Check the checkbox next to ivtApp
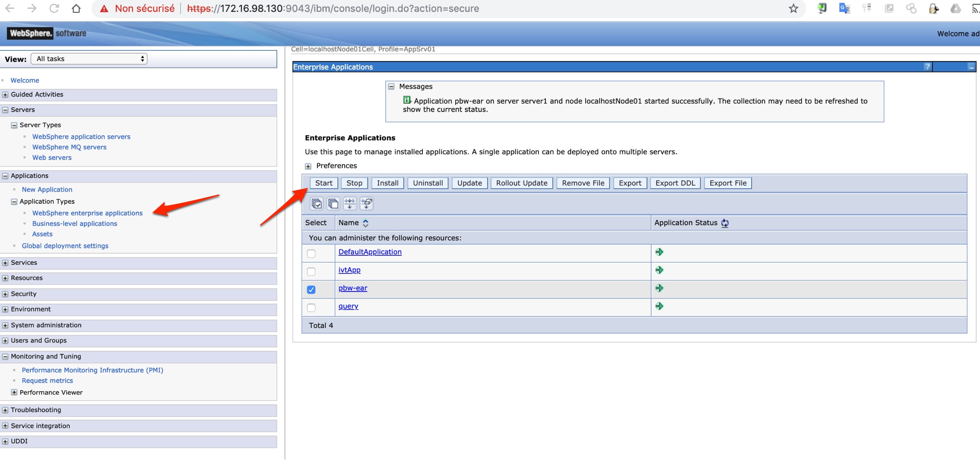This screenshot has height=460, width=980. [x=312, y=272]
